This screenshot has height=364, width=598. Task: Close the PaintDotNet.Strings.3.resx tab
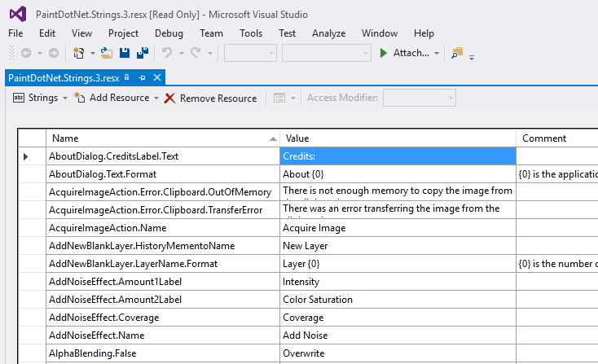156,77
